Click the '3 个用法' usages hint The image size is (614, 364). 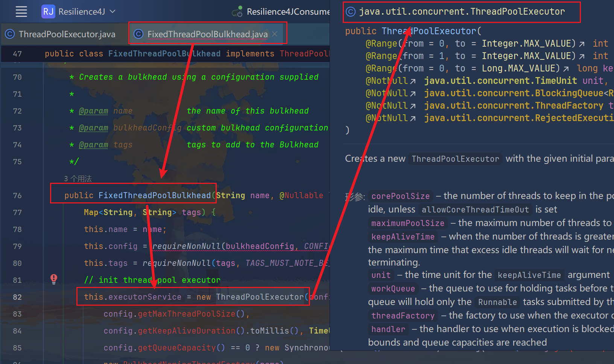tap(78, 179)
